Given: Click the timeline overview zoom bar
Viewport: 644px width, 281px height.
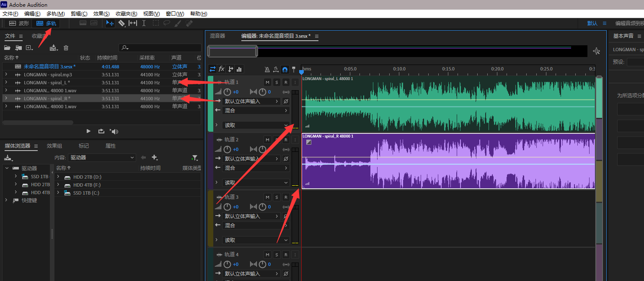Looking at the screenshot, I should [233, 51].
